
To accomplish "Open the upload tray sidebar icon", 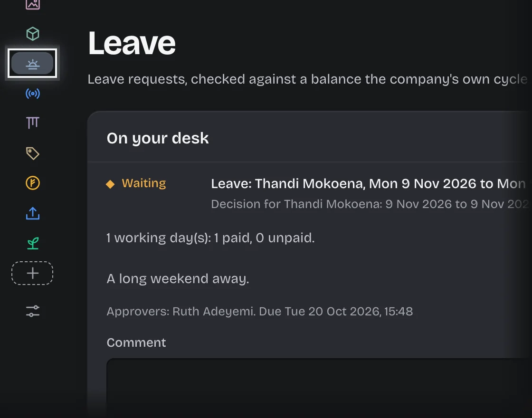I will (x=33, y=213).
